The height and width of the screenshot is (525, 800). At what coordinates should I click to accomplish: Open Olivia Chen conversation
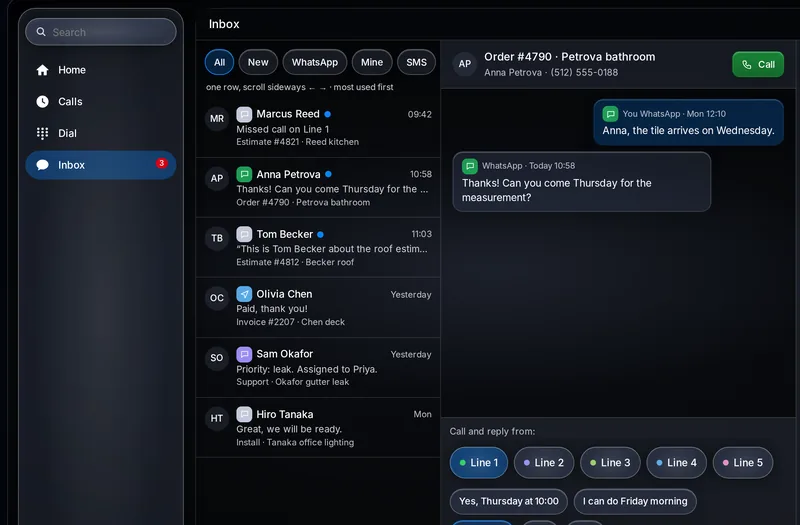318,307
